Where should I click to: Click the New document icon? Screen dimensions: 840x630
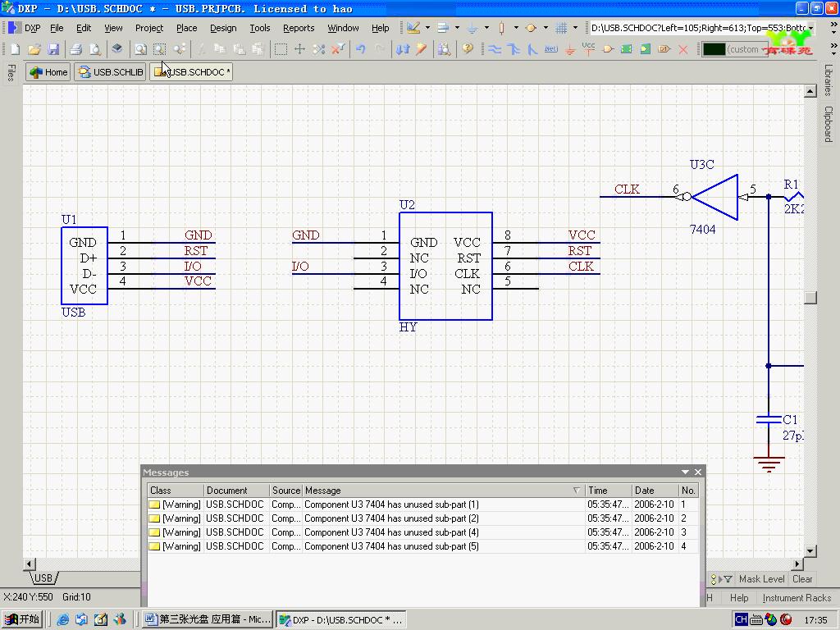15,49
